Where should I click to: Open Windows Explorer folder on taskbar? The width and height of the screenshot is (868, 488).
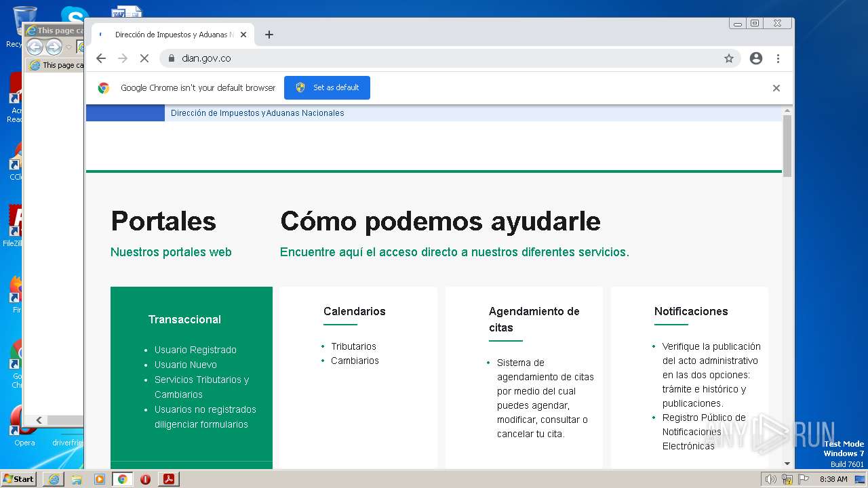point(77,479)
